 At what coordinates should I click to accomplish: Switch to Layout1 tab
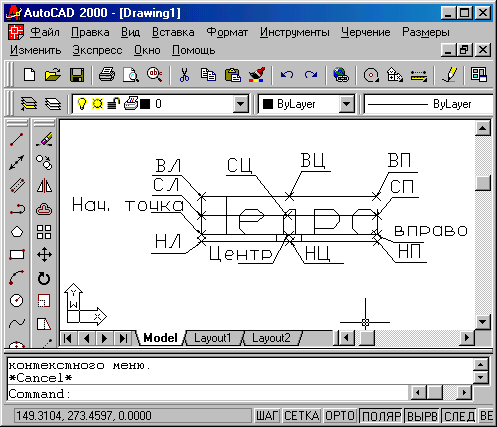(213, 338)
